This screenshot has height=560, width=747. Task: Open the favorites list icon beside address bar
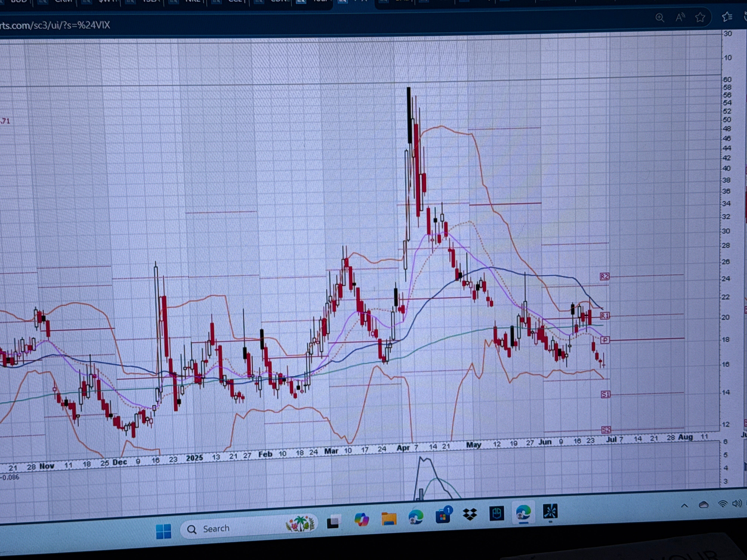click(x=727, y=16)
